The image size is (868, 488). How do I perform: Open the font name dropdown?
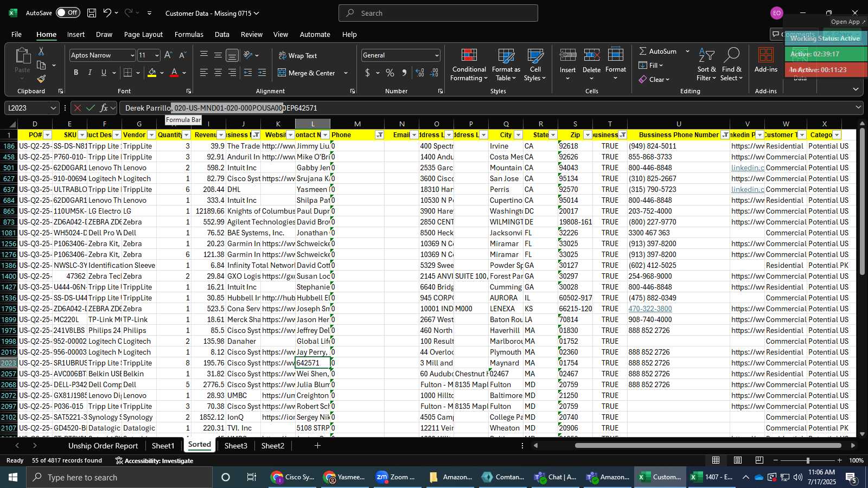132,55
